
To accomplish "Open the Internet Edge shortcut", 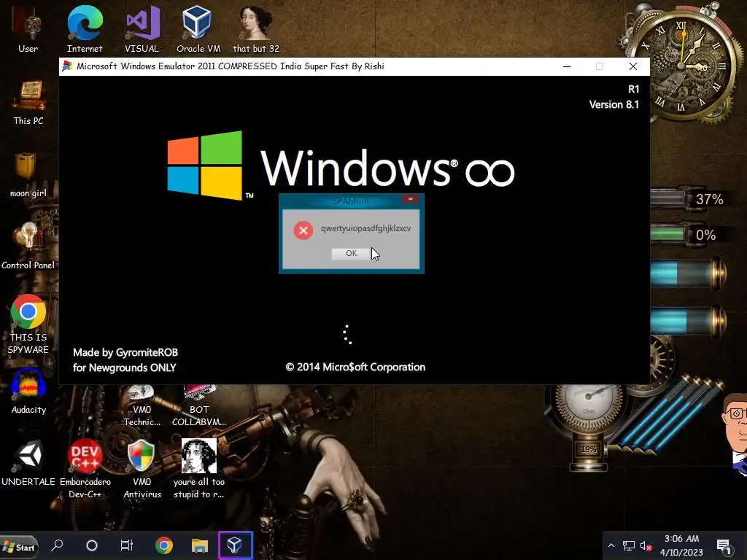I will tap(85, 29).
